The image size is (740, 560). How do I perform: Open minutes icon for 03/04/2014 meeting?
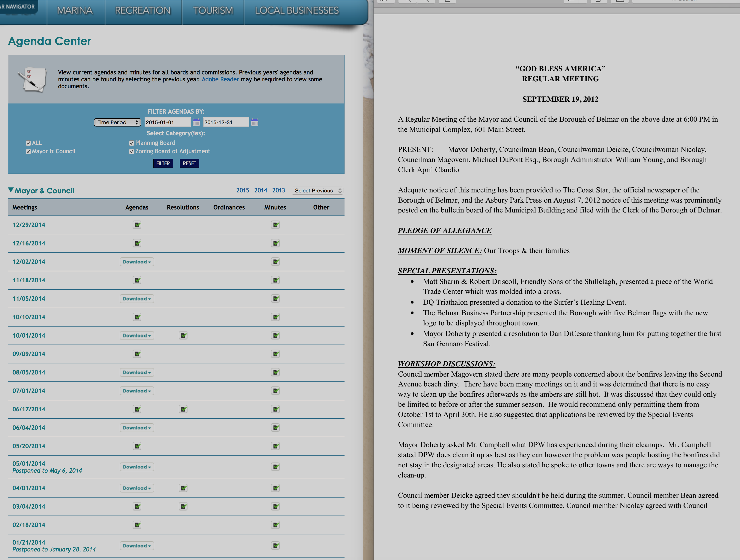[275, 506]
